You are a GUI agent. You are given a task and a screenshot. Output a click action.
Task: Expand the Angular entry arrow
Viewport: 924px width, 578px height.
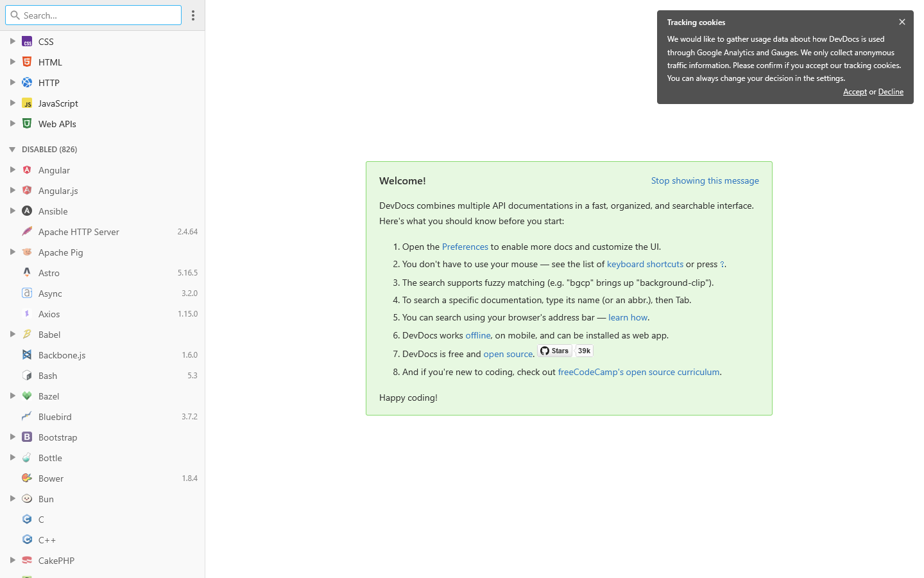coord(12,170)
